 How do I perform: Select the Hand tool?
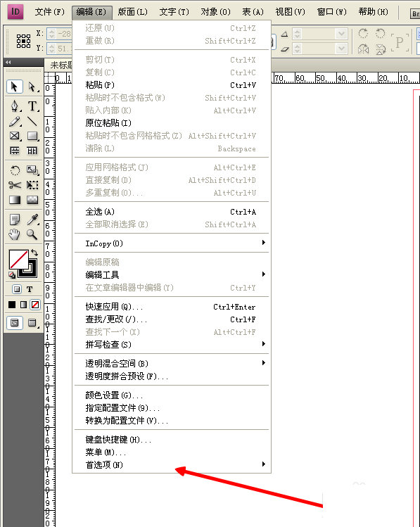coord(15,234)
